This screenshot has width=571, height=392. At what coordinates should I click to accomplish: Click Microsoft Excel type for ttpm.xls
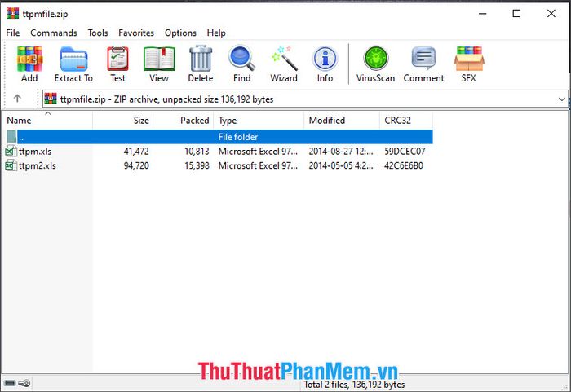[x=258, y=151]
